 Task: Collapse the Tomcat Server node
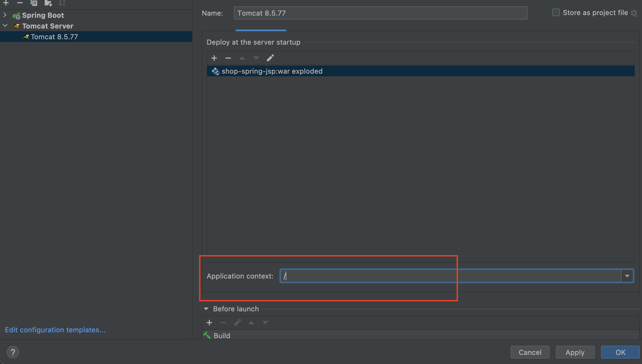[5, 26]
